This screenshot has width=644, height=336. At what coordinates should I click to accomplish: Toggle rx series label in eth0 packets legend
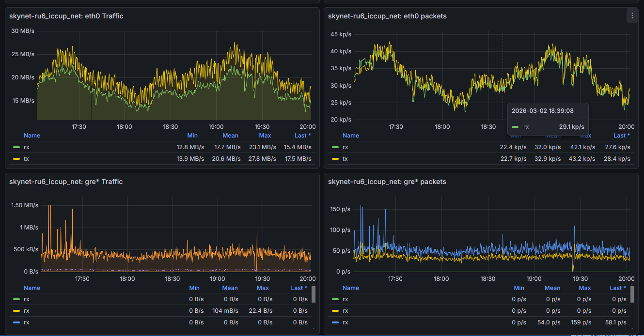click(346, 147)
